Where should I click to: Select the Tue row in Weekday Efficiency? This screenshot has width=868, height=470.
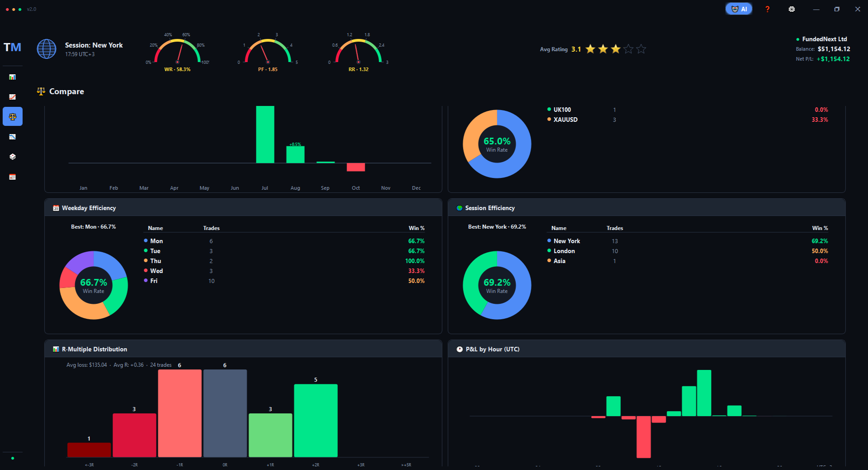[284, 251]
